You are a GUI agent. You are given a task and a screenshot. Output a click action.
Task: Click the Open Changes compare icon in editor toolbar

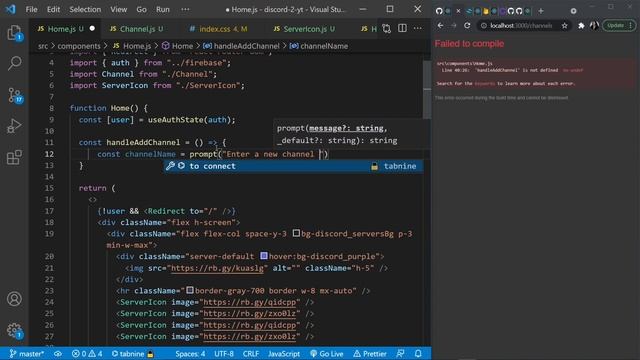pyautogui.click(x=386, y=29)
